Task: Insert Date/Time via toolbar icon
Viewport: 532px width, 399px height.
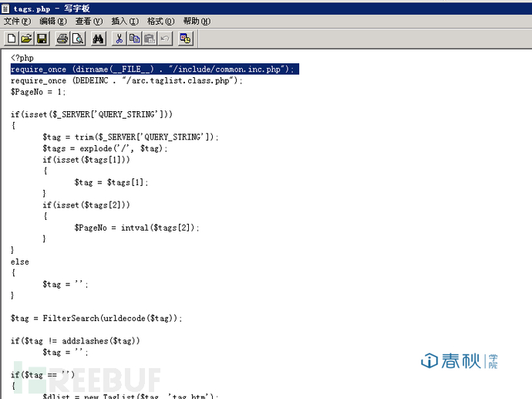Action: (x=185, y=39)
